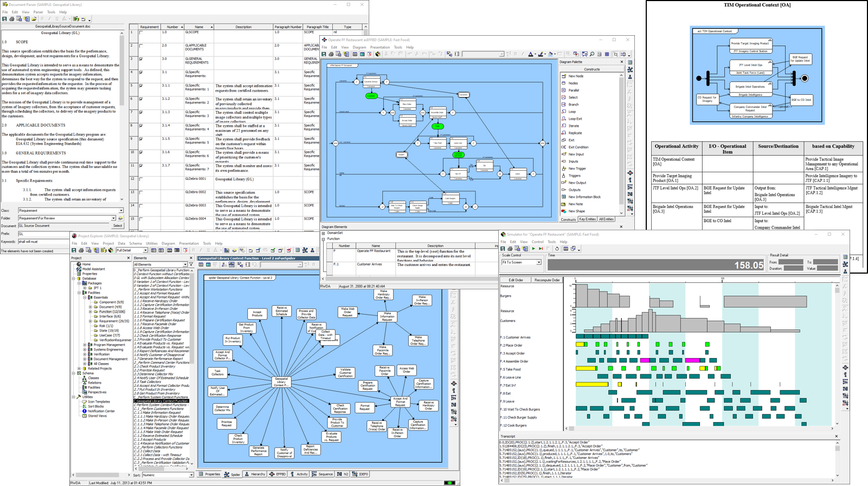Switch to Hierarchy tab at bottom

coord(255,474)
